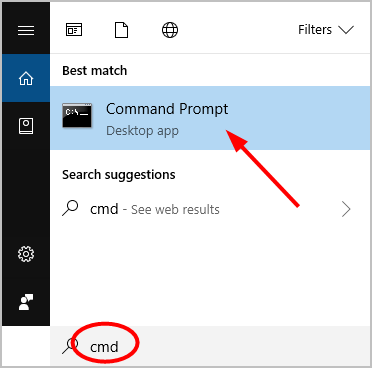Click the Command Prompt black console icon
Image resolution: width=372 pixels, height=368 pixels.
[77, 115]
